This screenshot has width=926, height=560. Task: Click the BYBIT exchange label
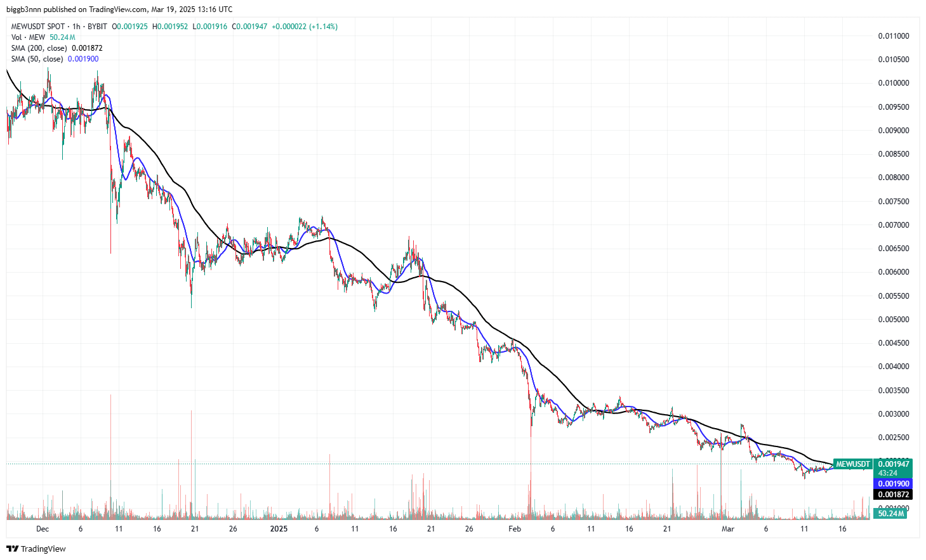click(x=98, y=27)
